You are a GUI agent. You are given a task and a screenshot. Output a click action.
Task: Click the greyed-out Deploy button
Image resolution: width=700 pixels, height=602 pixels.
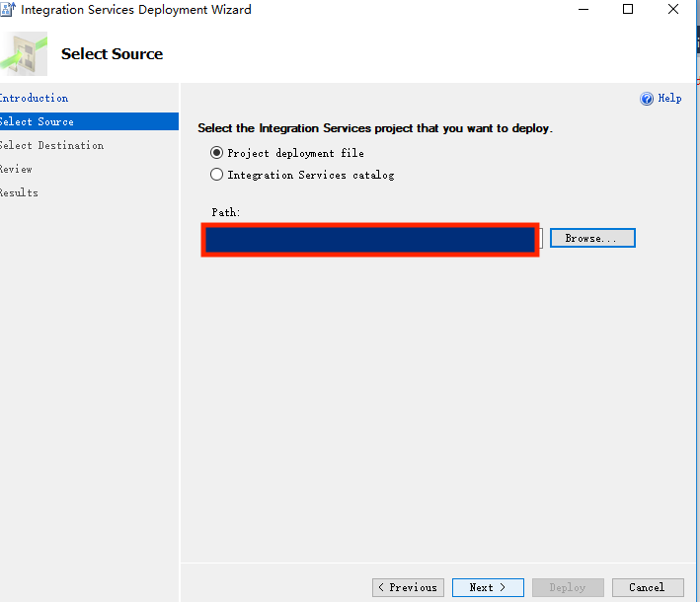click(x=568, y=587)
